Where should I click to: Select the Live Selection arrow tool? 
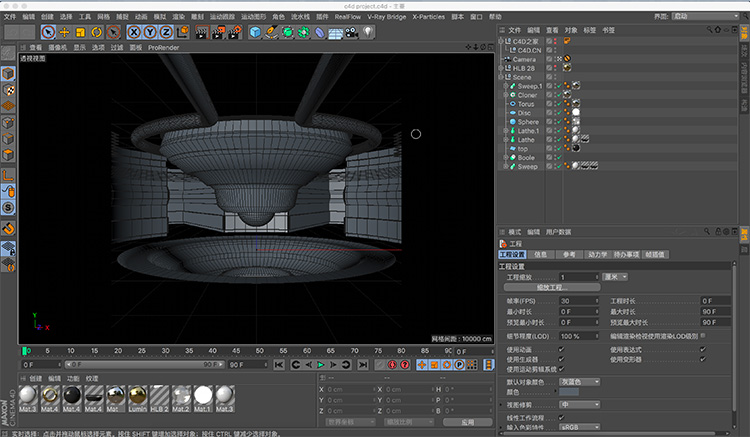click(48, 32)
